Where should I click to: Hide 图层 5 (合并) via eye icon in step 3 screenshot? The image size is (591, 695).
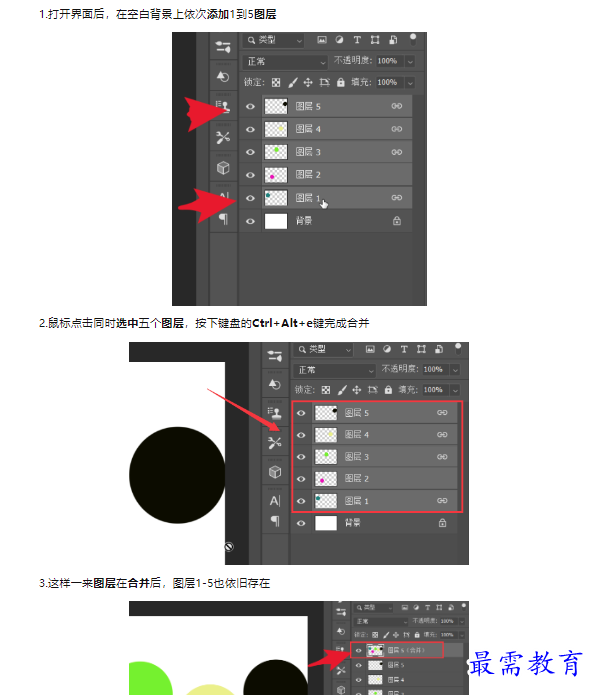pyautogui.click(x=359, y=650)
